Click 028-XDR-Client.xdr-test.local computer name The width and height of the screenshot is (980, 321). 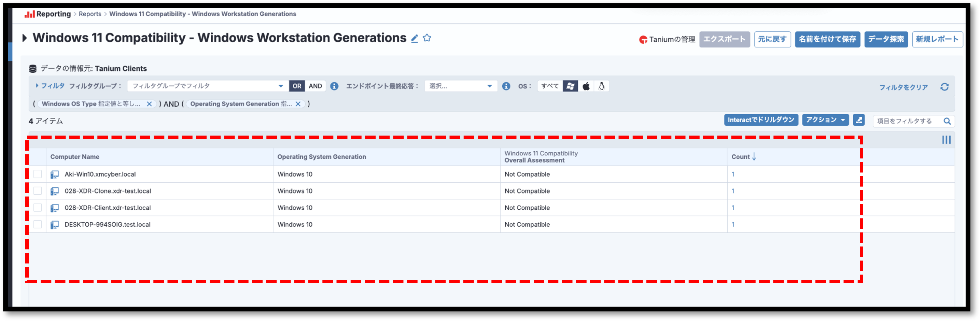coord(108,208)
